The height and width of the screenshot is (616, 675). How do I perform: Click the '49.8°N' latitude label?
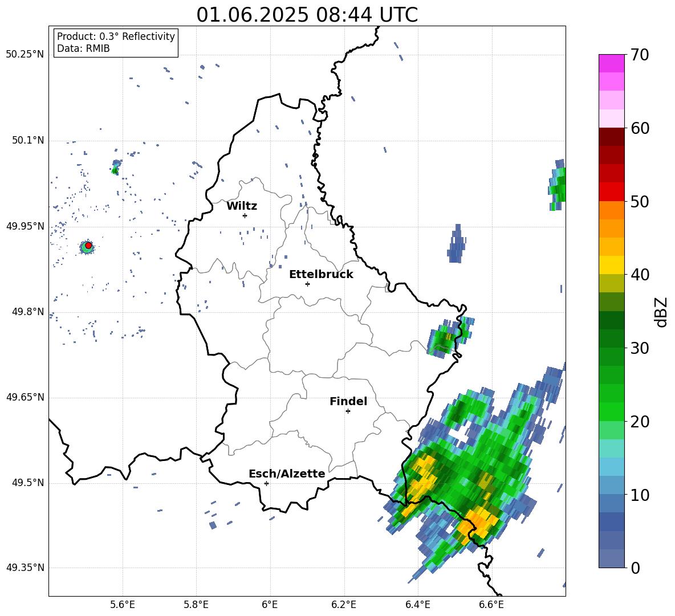click(x=27, y=312)
